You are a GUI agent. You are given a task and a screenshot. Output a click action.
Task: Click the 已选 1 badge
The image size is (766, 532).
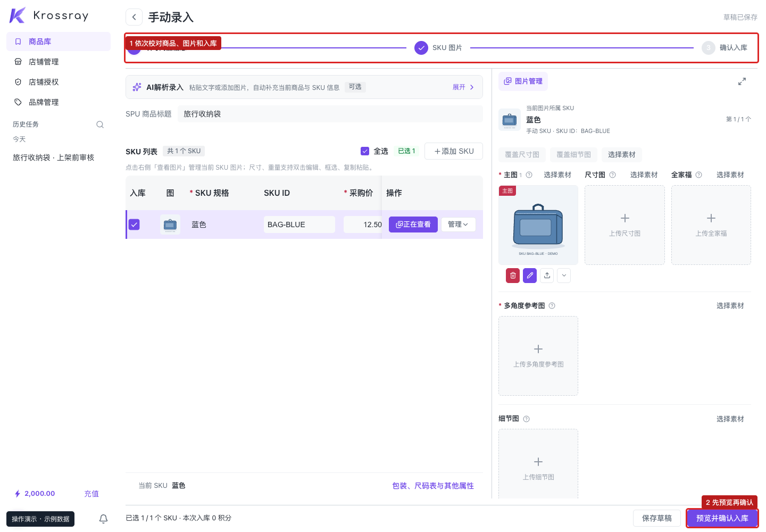[407, 151]
